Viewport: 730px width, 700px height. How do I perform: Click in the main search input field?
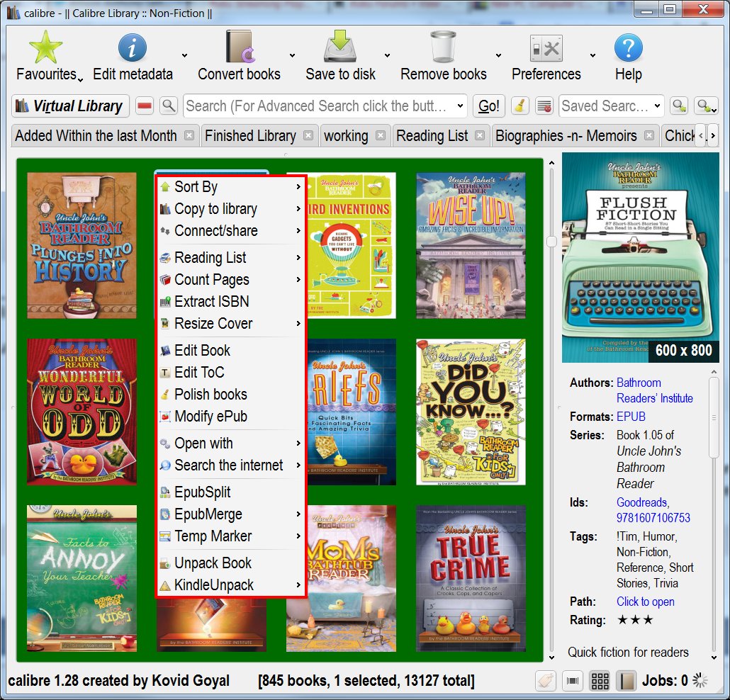pos(318,106)
